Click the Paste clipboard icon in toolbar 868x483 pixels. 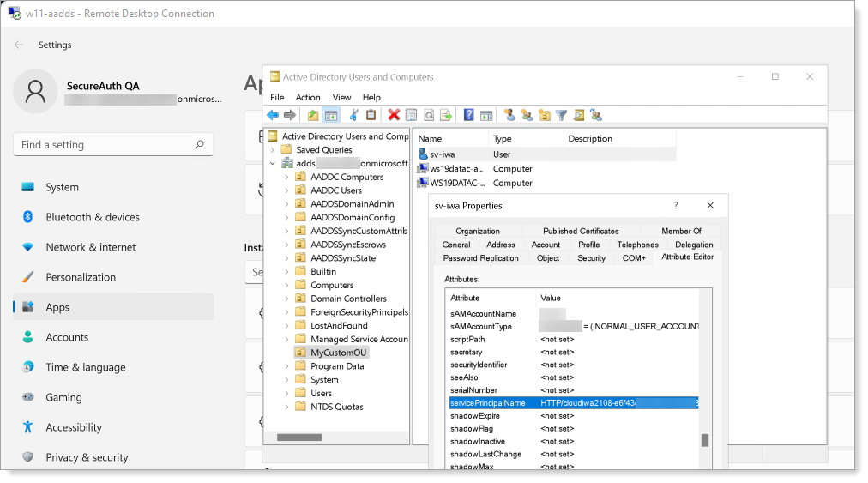tap(371, 115)
